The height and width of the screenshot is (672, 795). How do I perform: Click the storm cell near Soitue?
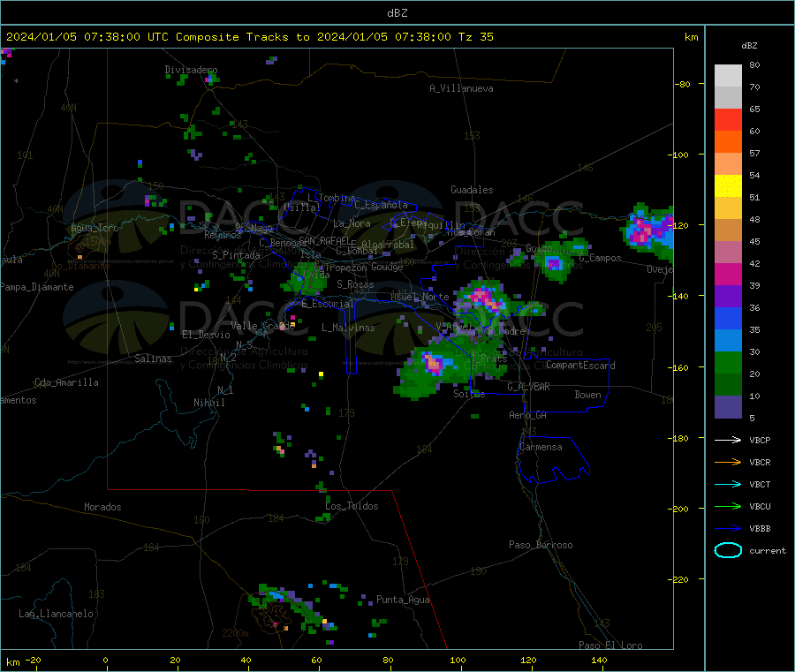pos(434,365)
